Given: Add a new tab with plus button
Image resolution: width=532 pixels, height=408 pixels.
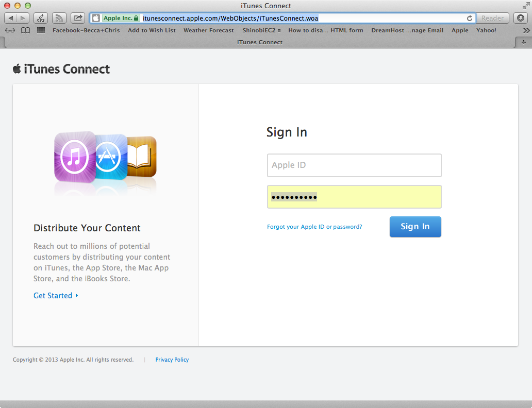Looking at the screenshot, I should pos(524,42).
